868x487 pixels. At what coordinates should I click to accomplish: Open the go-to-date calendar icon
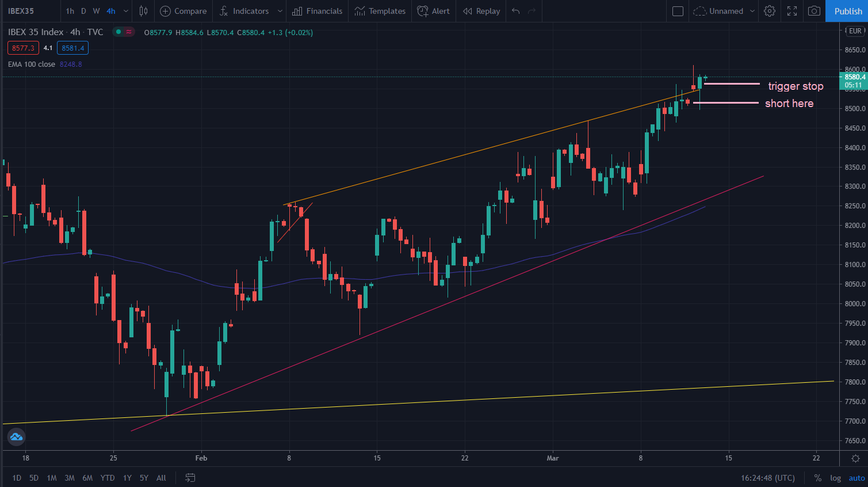pyautogui.click(x=190, y=478)
